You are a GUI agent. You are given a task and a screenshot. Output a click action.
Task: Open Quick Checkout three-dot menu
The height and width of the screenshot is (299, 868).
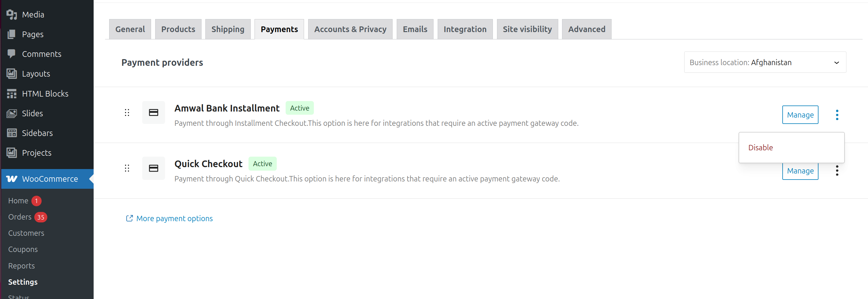click(837, 171)
